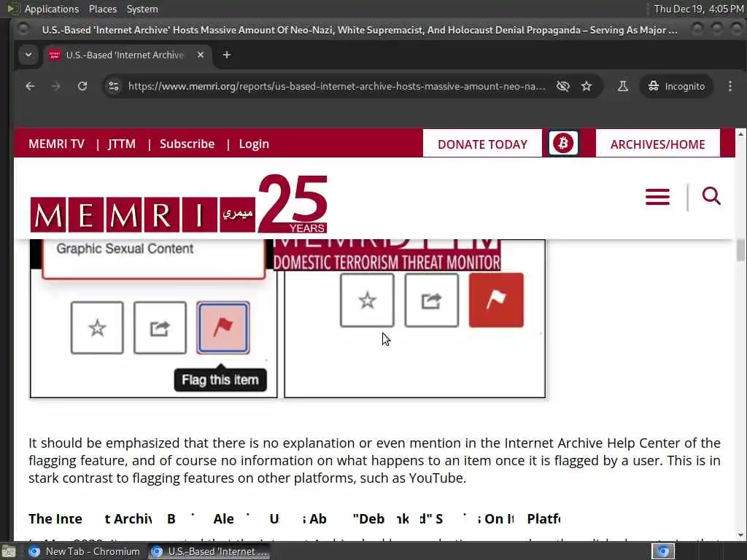Viewport: 747px width, 560px height.
Task: Open the Chromium three-dot menu
Action: [x=729, y=86]
